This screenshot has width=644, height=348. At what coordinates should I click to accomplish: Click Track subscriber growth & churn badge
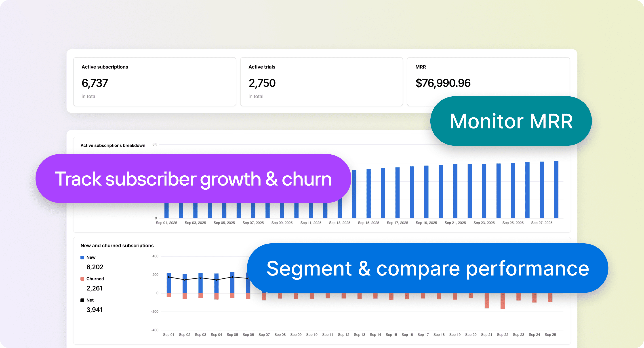point(193,179)
